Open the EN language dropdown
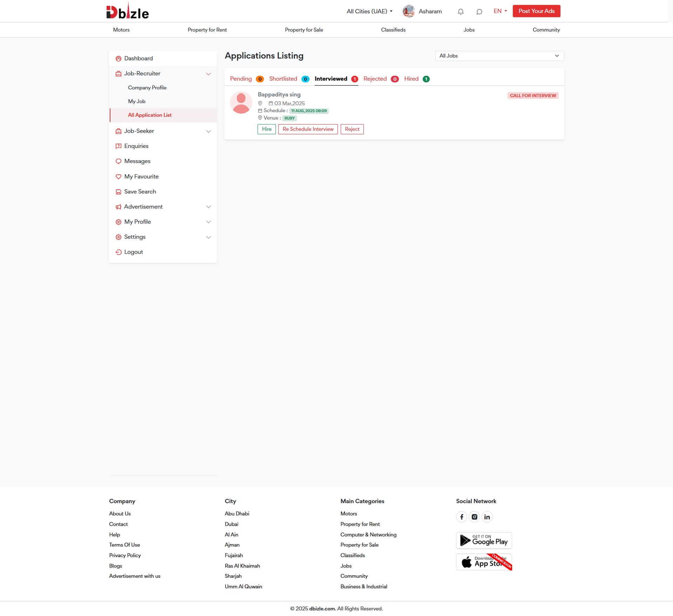673x616 pixels. [500, 11]
